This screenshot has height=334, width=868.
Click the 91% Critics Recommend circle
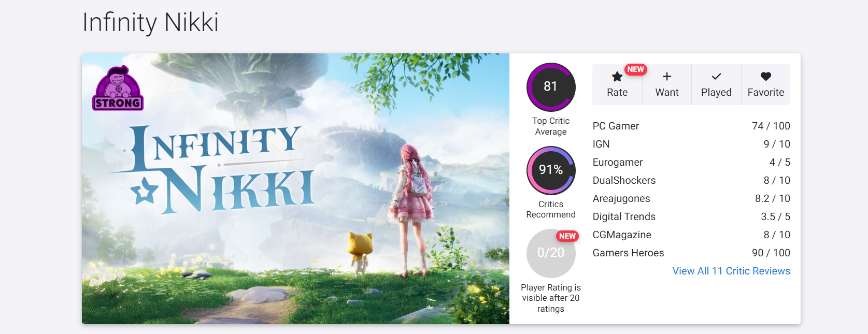[551, 170]
